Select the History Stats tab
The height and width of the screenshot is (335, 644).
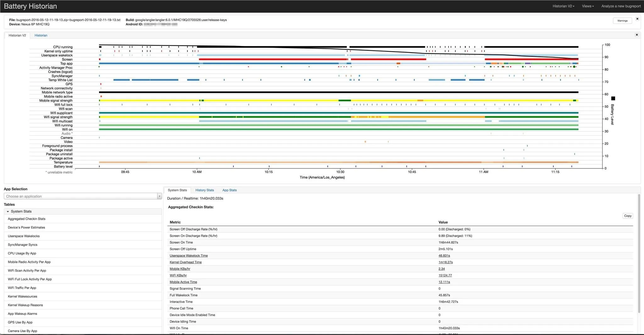pos(205,190)
